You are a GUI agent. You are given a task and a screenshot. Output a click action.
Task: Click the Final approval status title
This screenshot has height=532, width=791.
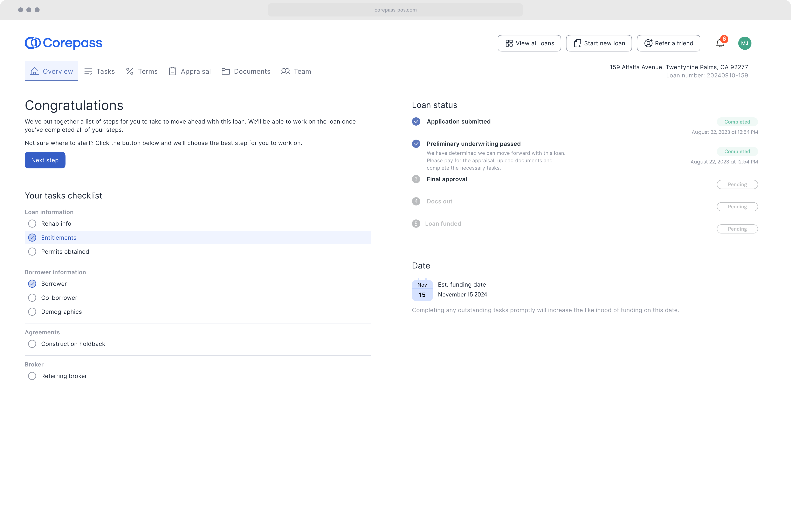click(x=447, y=179)
